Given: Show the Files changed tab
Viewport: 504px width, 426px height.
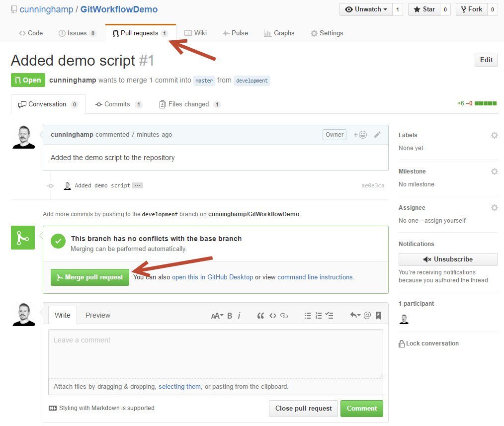Looking at the screenshot, I should (x=190, y=104).
